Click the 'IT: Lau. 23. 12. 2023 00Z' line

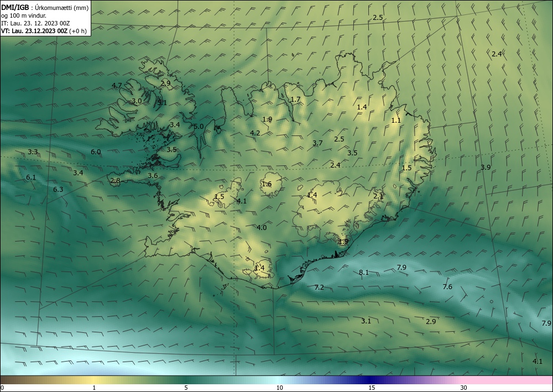tap(35, 23)
